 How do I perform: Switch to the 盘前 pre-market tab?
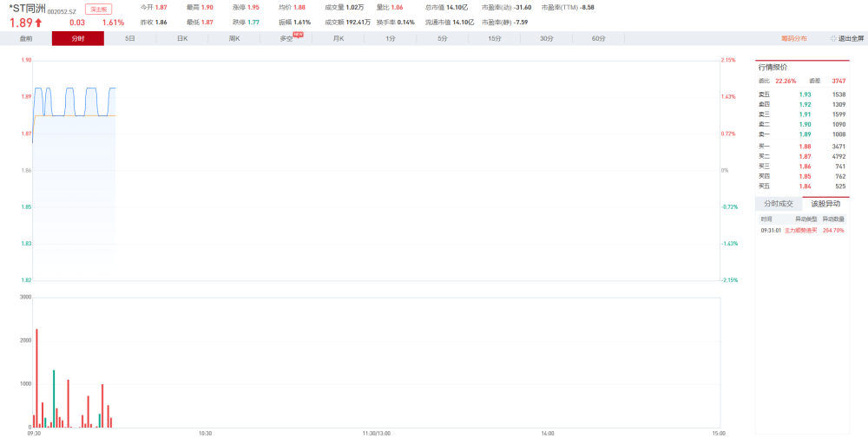pyautogui.click(x=26, y=39)
